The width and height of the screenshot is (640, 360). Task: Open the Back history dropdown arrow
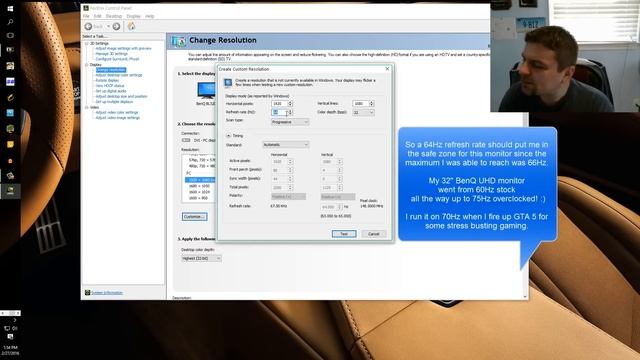click(x=108, y=27)
